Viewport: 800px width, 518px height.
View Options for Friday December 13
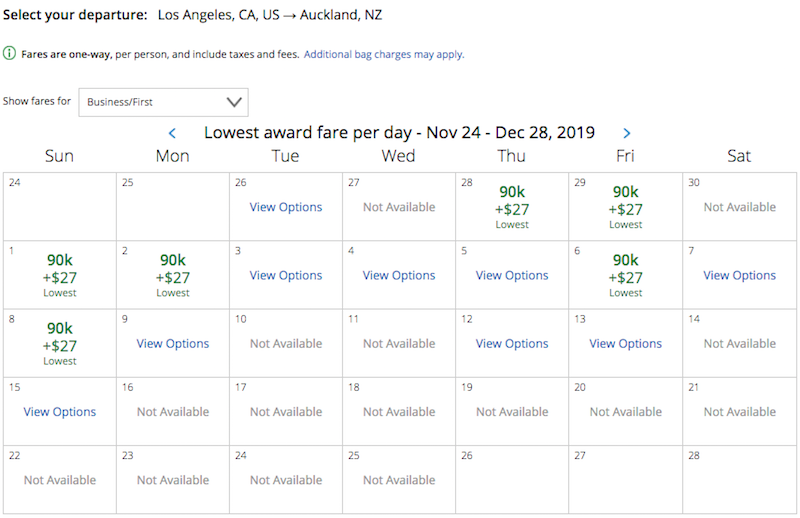[626, 343]
